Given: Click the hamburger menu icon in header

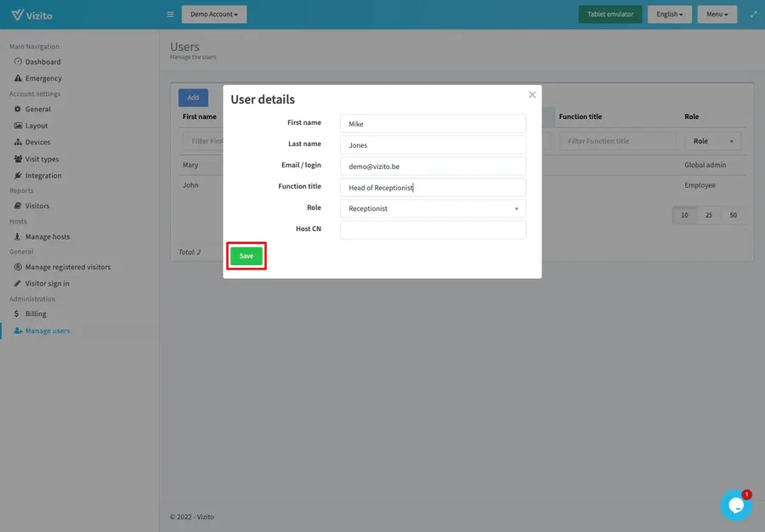Looking at the screenshot, I should pyautogui.click(x=170, y=14).
